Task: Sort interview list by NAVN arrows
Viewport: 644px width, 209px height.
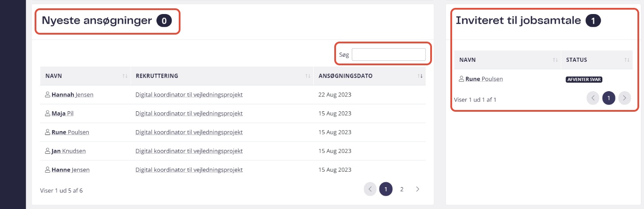Action: [x=556, y=60]
